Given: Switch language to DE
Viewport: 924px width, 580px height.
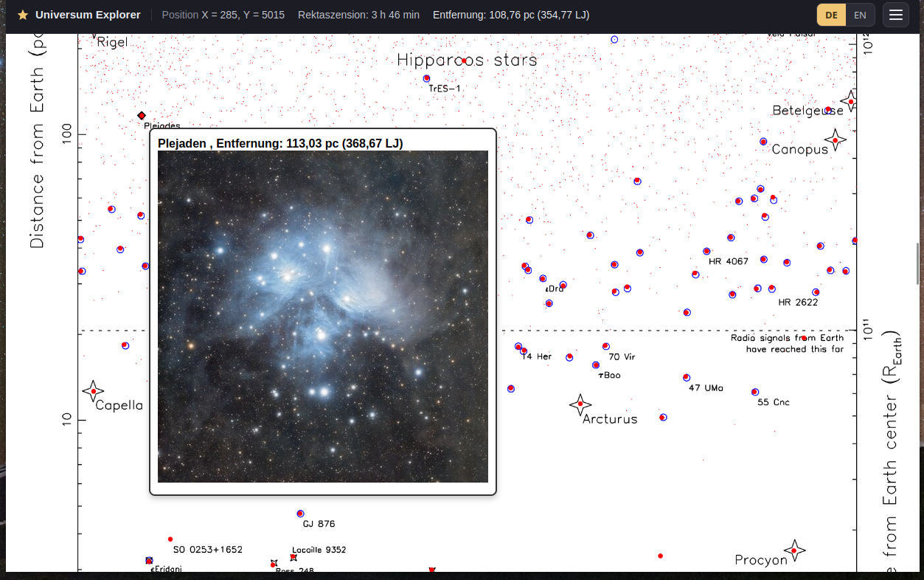Looking at the screenshot, I should [x=831, y=15].
